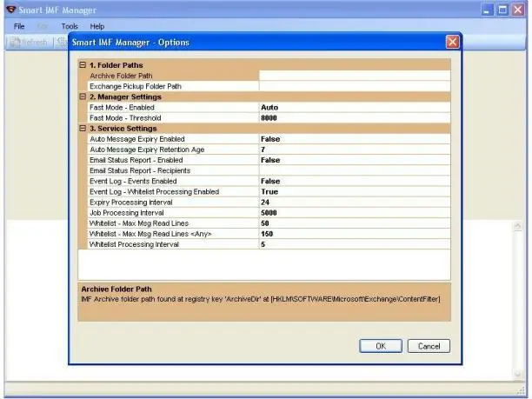Edit Whitelist Processing Interval value 5
Screen dimensions: 532x399
(x=355, y=244)
